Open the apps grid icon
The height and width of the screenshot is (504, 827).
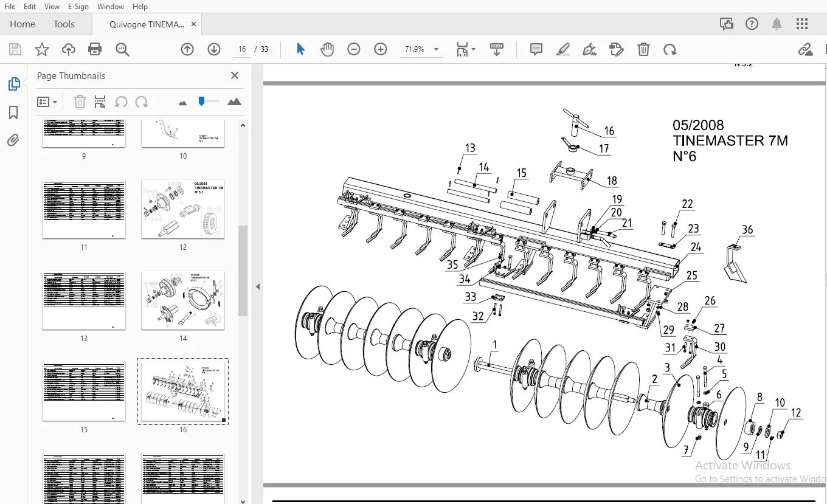[802, 24]
